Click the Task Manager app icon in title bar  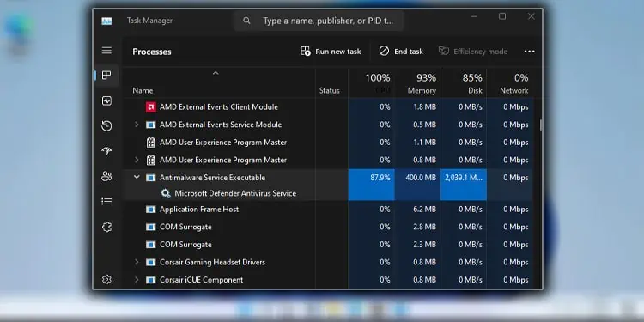pyautogui.click(x=106, y=21)
